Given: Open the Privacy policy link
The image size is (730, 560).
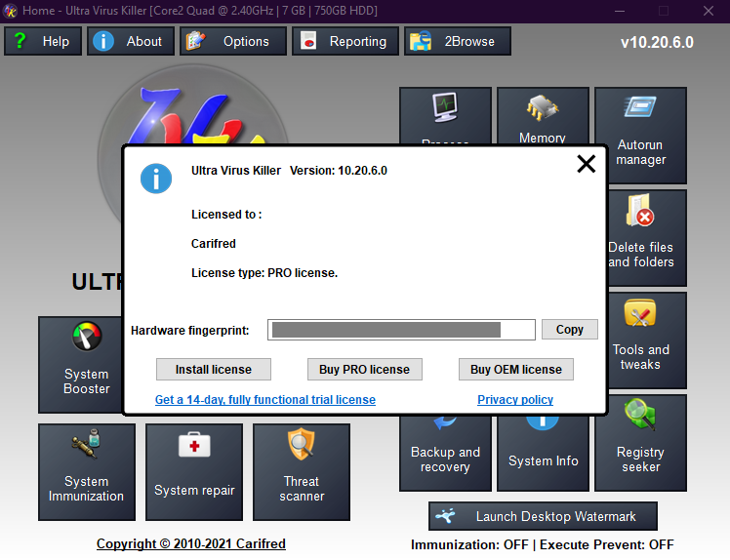Looking at the screenshot, I should pyautogui.click(x=515, y=399).
